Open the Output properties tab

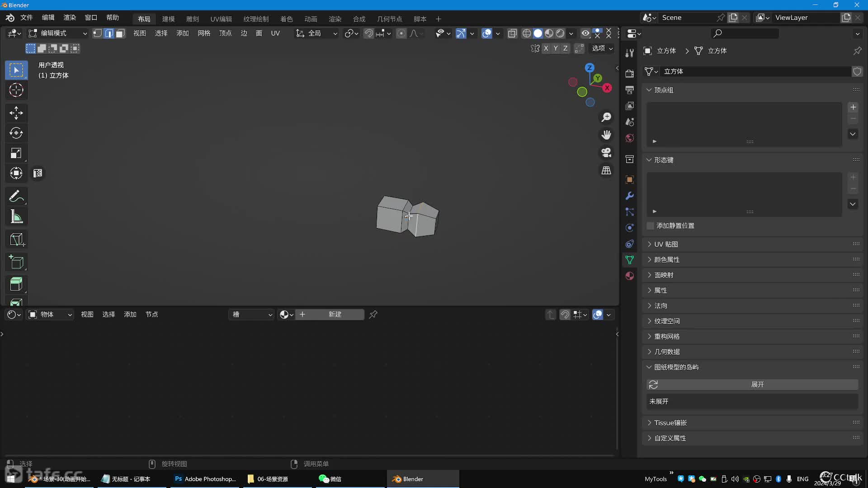click(x=629, y=89)
